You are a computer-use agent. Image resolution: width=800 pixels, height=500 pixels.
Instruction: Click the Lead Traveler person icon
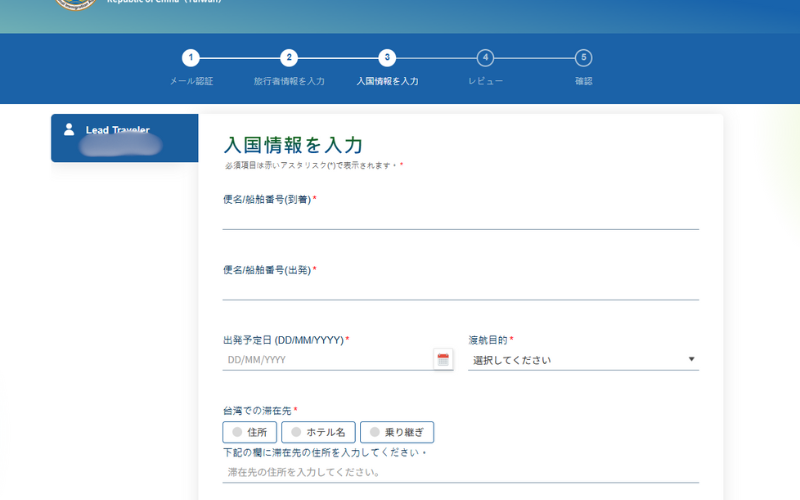point(69,129)
